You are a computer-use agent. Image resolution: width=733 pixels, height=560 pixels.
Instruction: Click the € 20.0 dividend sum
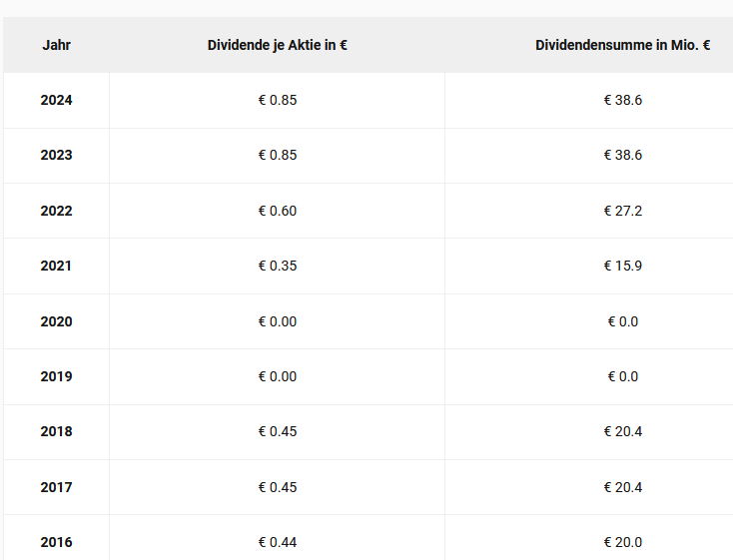pos(622,542)
